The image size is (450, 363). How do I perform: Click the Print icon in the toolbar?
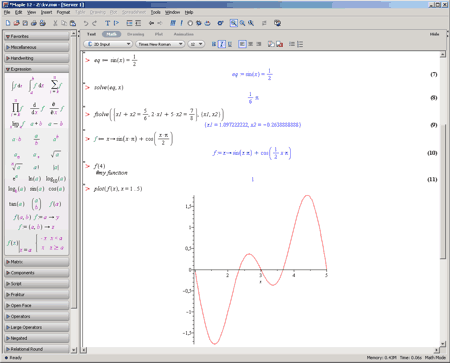[x=34, y=23]
